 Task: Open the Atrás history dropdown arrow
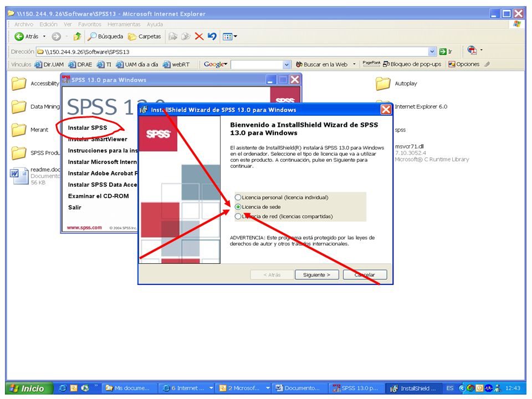[x=44, y=37]
